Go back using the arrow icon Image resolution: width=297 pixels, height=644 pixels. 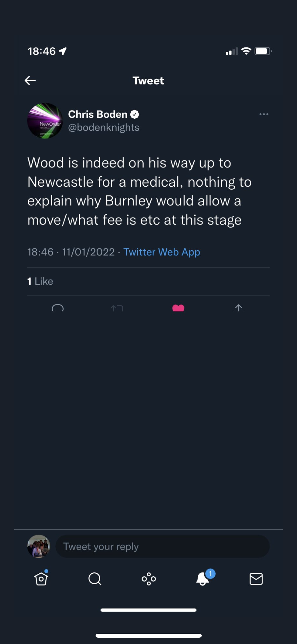[x=30, y=80]
